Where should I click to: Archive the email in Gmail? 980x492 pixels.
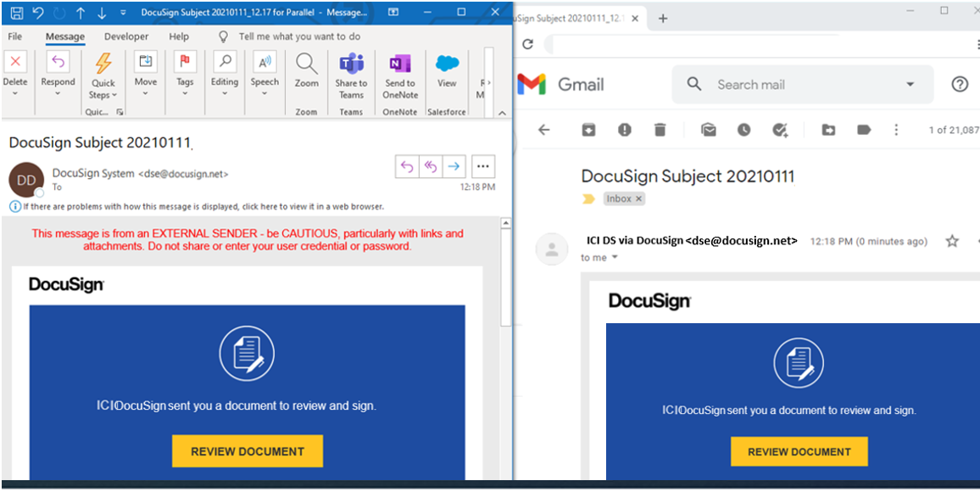pos(588,130)
